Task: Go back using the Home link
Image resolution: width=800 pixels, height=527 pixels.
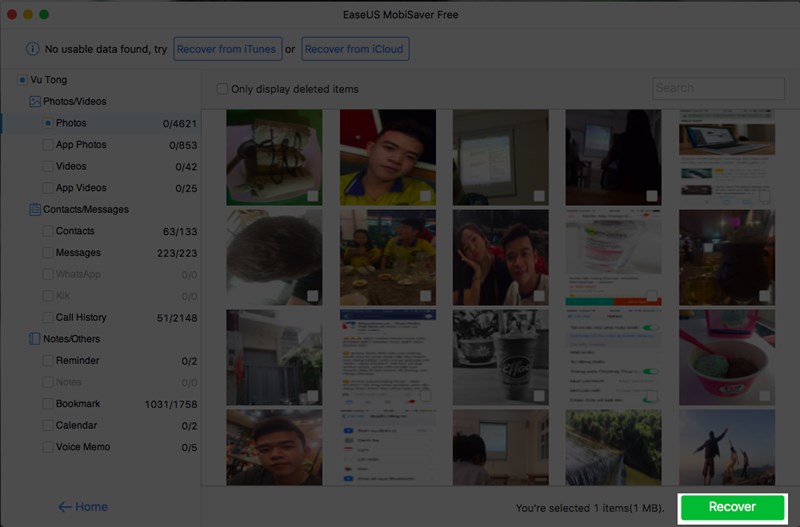Action: [x=83, y=507]
